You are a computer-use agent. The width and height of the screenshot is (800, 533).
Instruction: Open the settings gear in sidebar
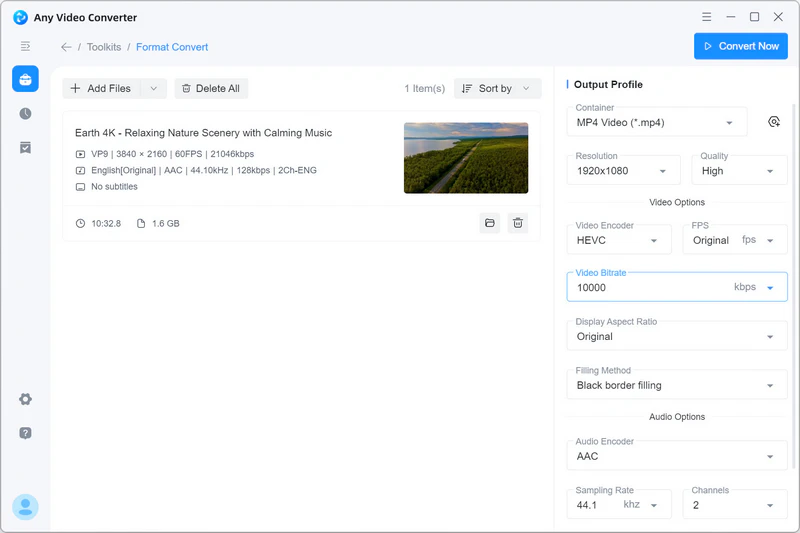pyautogui.click(x=25, y=399)
